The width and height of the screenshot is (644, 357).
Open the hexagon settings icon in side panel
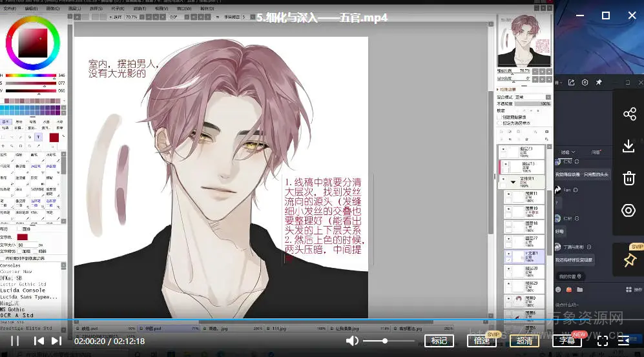point(628,210)
